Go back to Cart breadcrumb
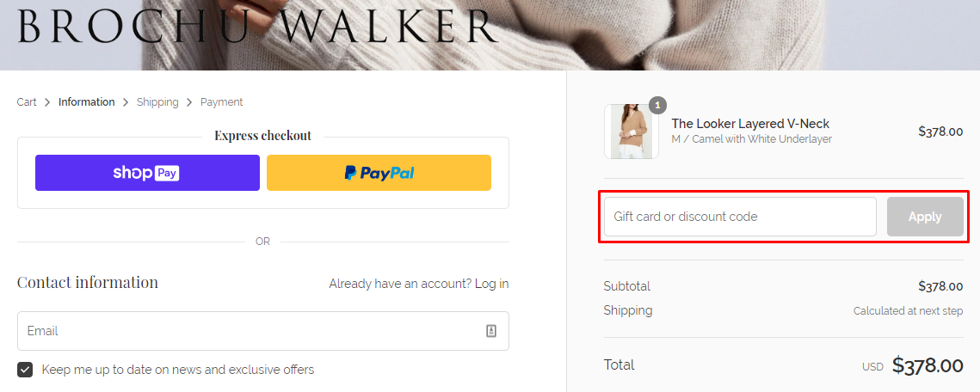Screen dimensions: 980x392 click(x=27, y=101)
